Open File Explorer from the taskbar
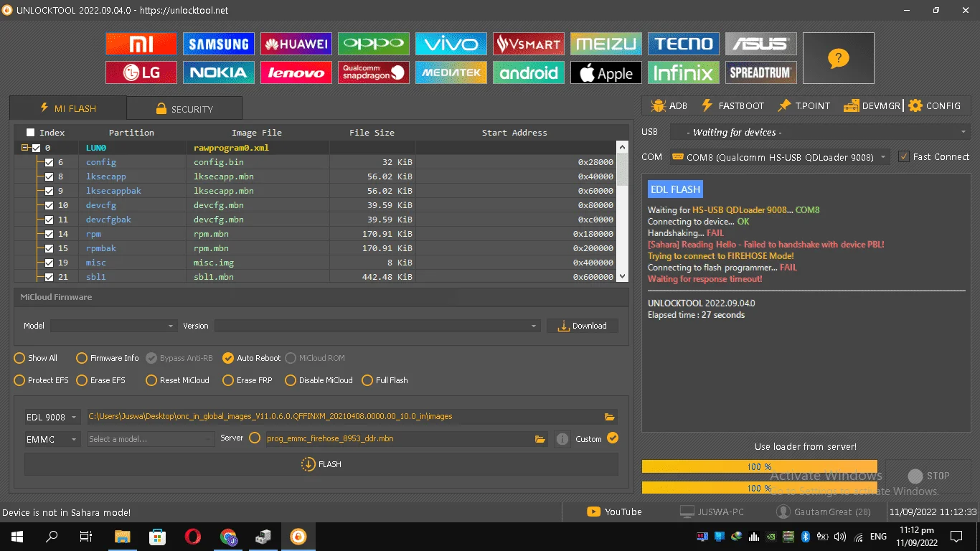This screenshot has width=980, height=551. click(123, 536)
